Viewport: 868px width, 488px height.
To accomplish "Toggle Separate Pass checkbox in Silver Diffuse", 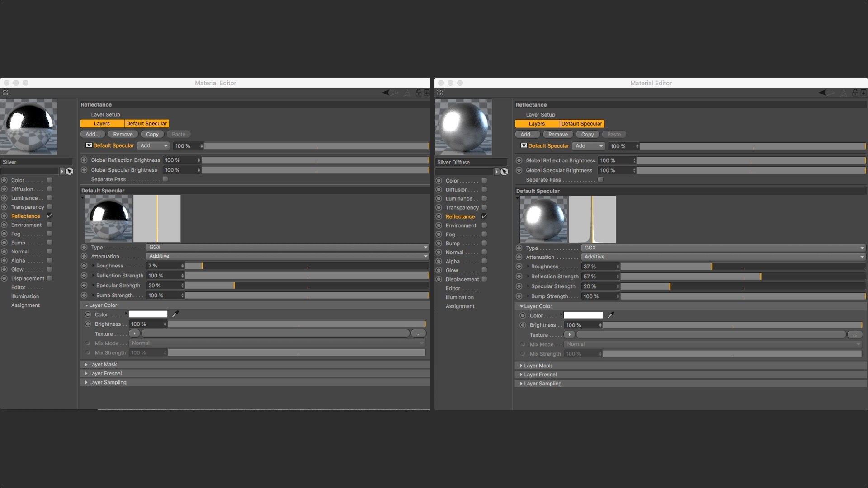I will pyautogui.click(x=600, y=180).
